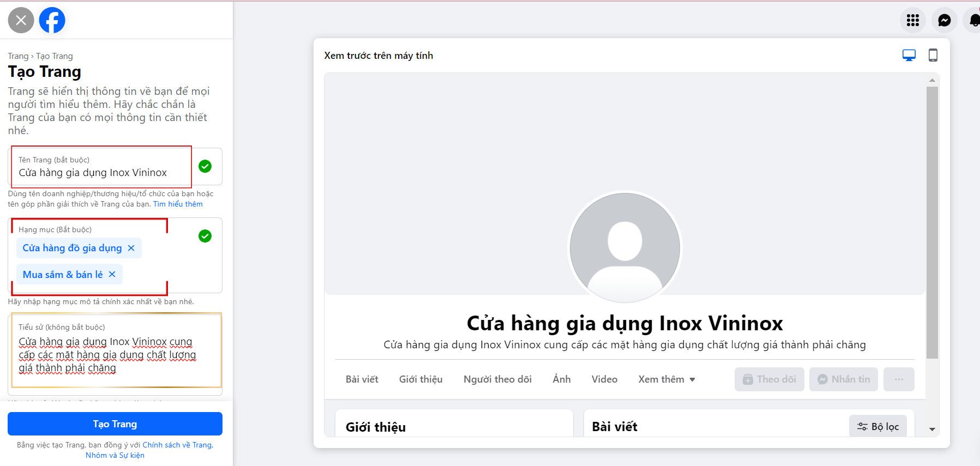Click the 'Tạo Trang' breadcrumb text

tap(55, 56)
